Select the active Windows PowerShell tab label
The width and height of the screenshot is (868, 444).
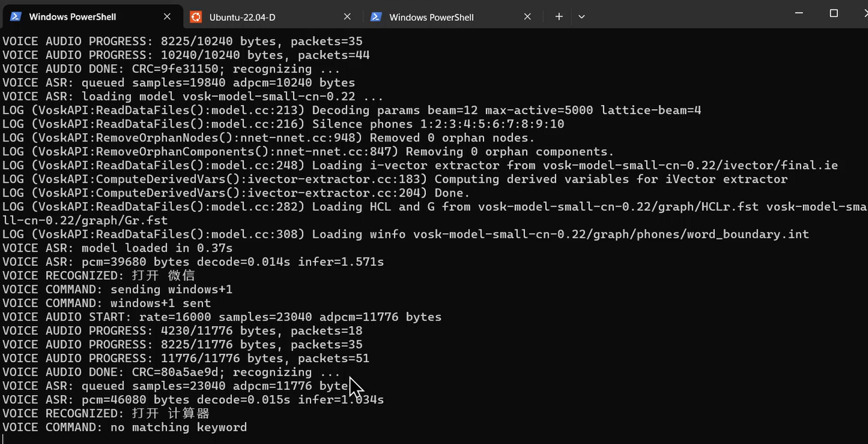(x=73, y=17)
